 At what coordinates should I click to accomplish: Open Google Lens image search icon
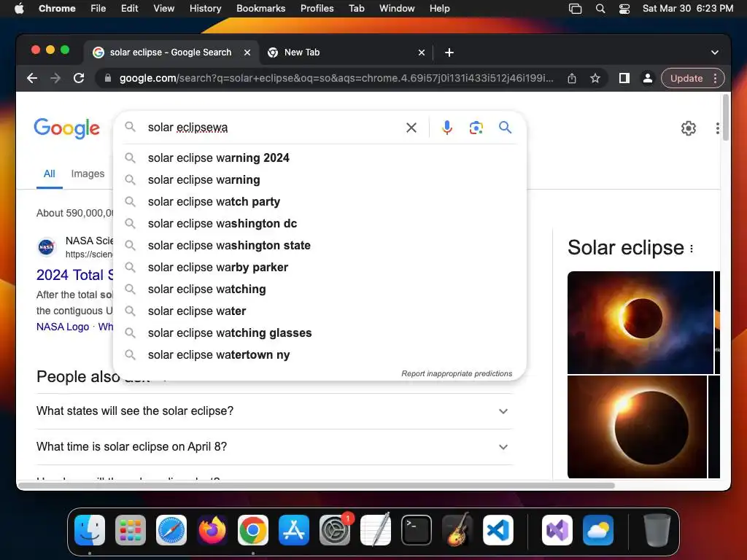click(x=476, y=128)
